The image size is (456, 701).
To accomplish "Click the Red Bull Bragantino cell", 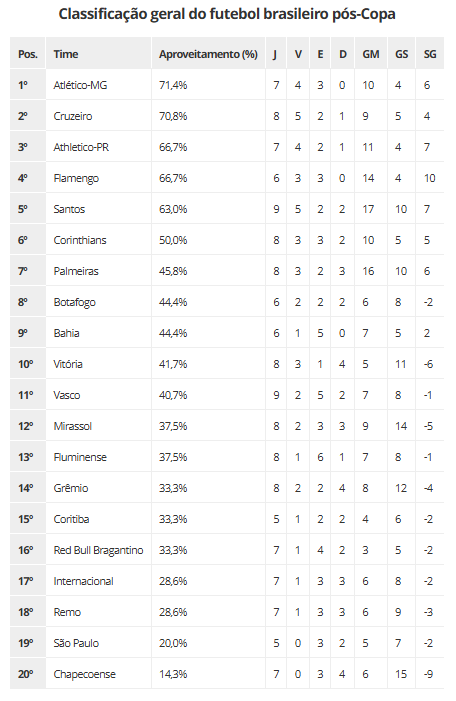I will click(x=98, y=550).
